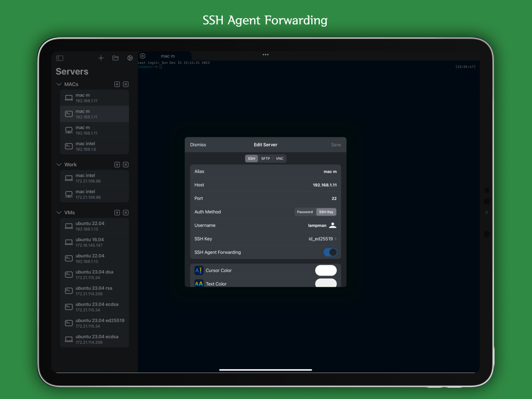Close the mac m terminal tab
Image resolution: width=532 pixels, height=399 pixels.
point(143,56)
